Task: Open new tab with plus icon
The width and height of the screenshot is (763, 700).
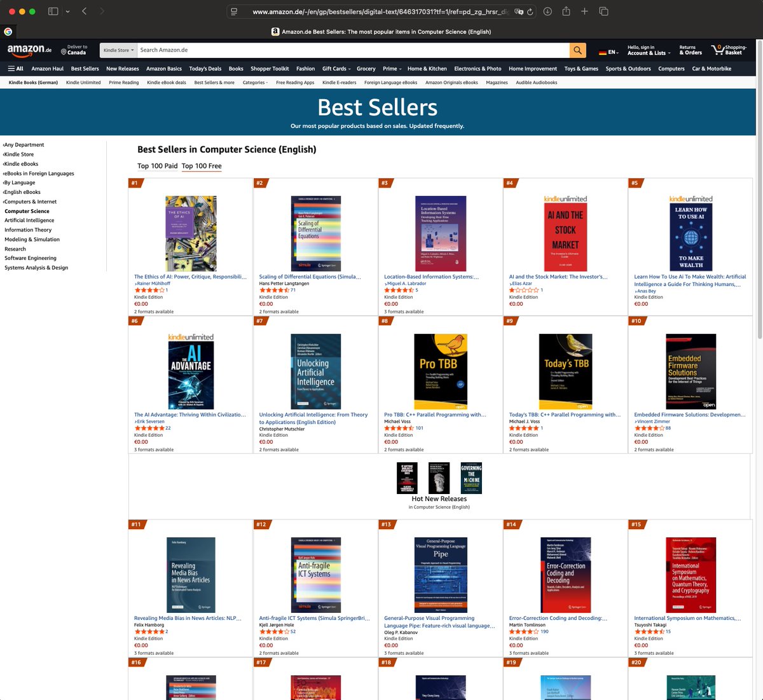Action: point(584,11)
